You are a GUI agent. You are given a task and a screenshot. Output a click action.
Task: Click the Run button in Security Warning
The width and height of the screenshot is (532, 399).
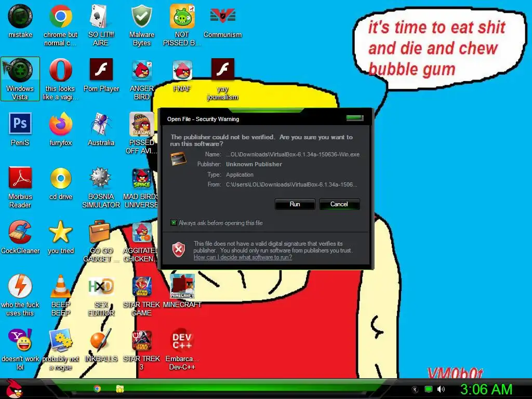coord(295,204)
